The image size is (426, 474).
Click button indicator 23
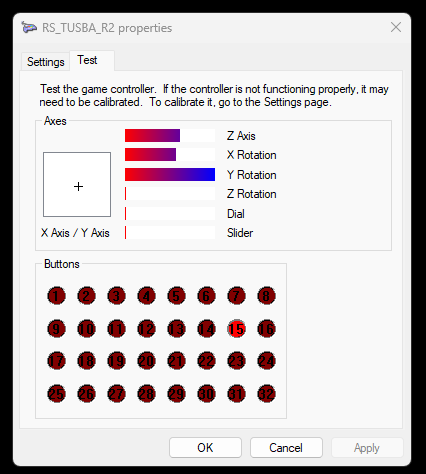tap(236, 361)
